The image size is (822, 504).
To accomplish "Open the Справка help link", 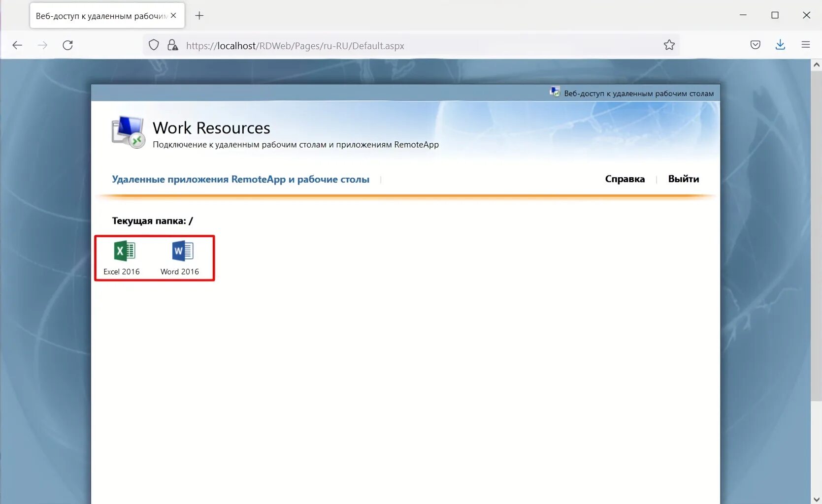I will click(x=625, y=179).
